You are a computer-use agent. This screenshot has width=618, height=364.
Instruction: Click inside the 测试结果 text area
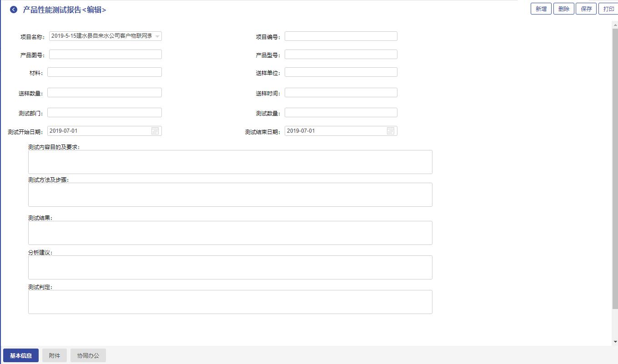[x=230, y=233]
